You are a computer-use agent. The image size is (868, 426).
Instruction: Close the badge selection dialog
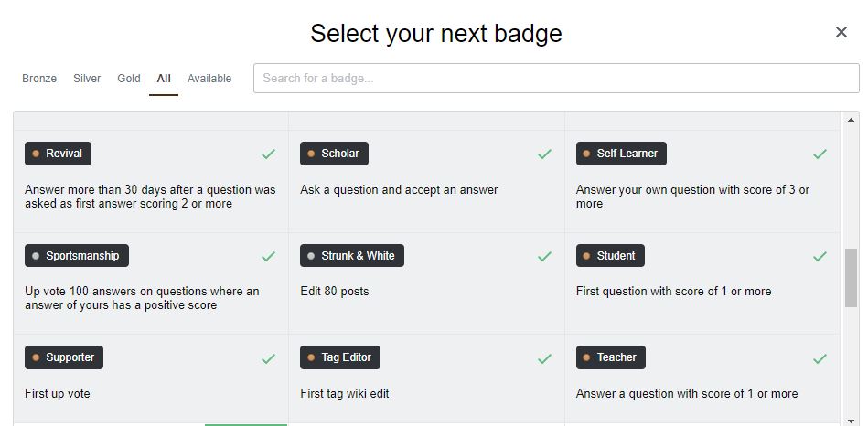click(x=841, y=33)
